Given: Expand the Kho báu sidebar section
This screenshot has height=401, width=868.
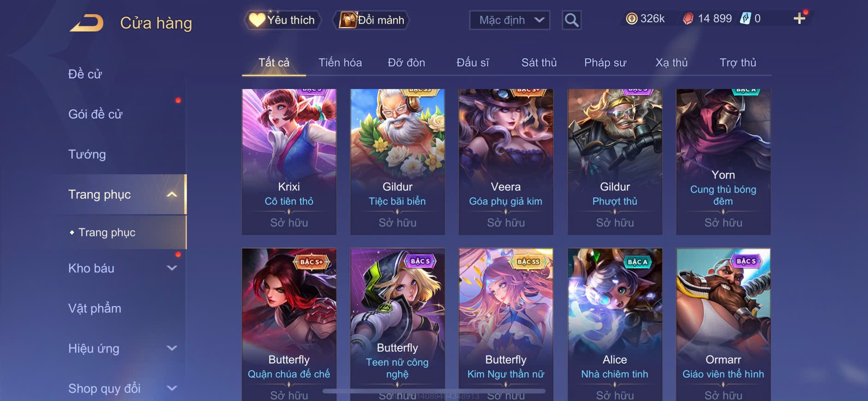Looking at the screenshot, I should (x=172, y=268).
